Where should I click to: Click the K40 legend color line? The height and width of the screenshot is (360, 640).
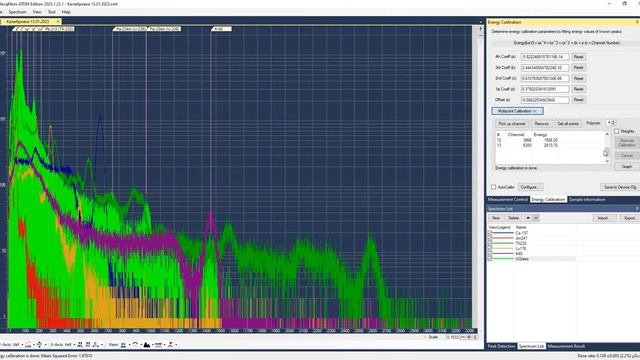(503, 253)
